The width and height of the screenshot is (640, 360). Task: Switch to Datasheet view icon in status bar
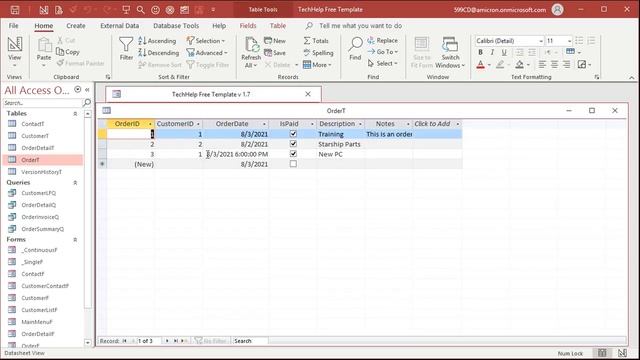602,353
